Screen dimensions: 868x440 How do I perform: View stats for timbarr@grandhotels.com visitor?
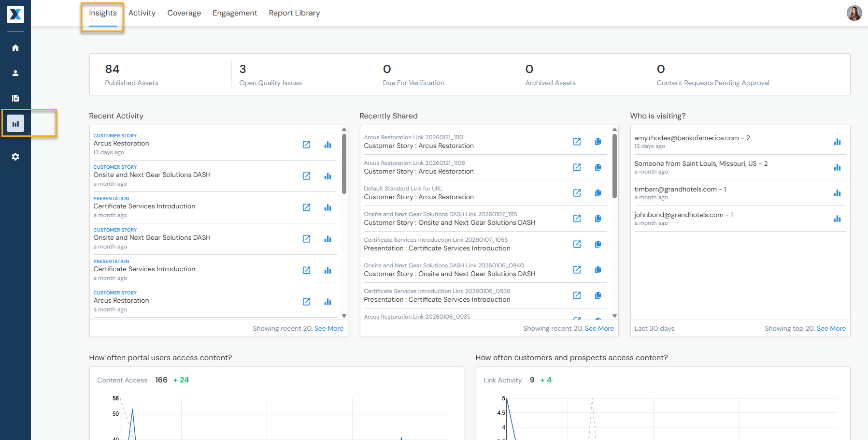pyautogui.click(x=837, y=193)
